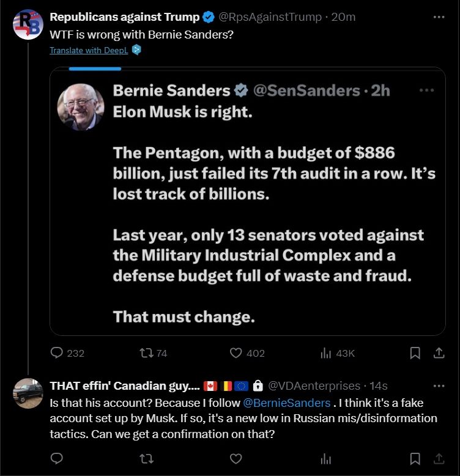
Task: Like the post with 402 likes
Action: 236,353
